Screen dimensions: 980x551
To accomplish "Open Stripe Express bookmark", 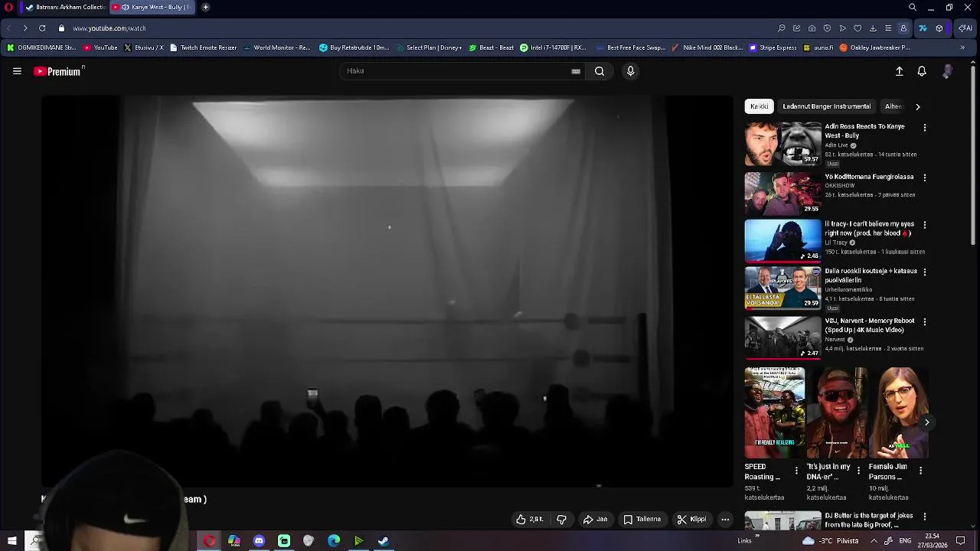I will coord(773,47).
